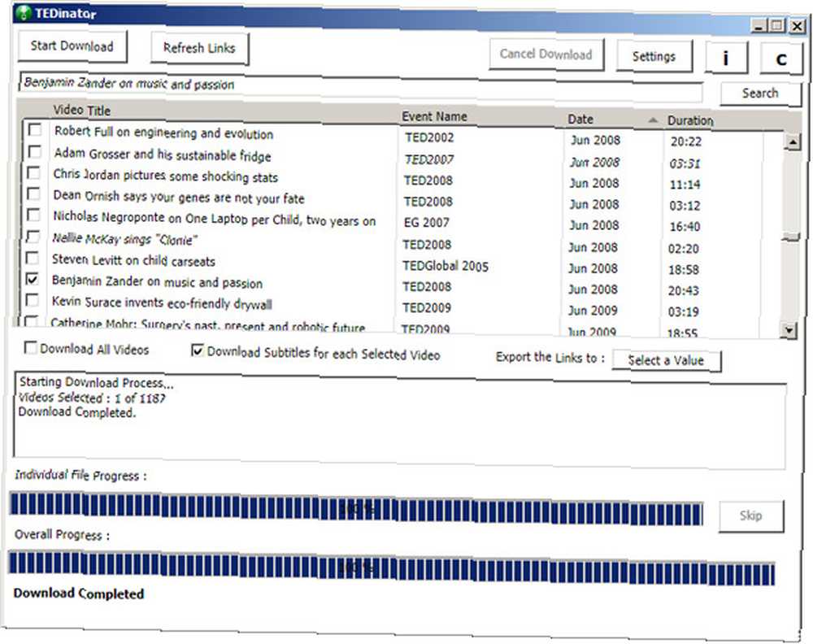
Task: Maximize the TEDinator window
Action: (776, 25)
